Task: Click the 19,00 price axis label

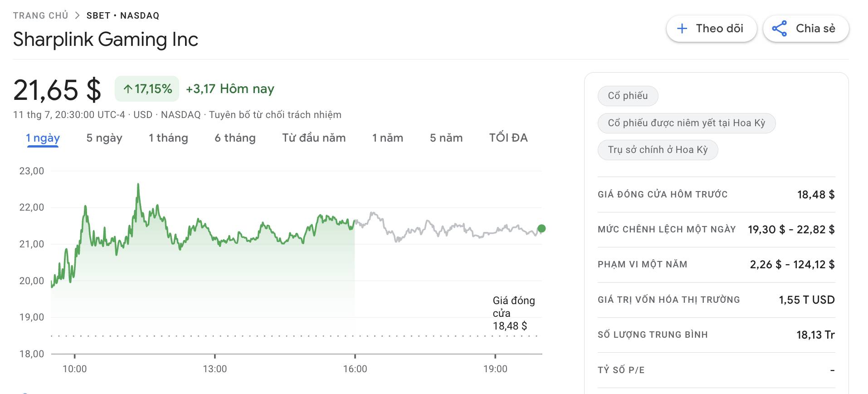Action: pos(32,317)
